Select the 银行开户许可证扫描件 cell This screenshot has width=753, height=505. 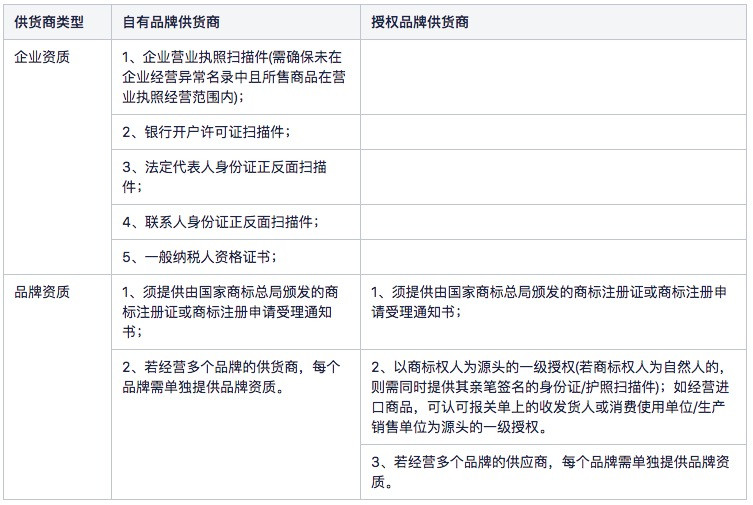coord(236,132)
